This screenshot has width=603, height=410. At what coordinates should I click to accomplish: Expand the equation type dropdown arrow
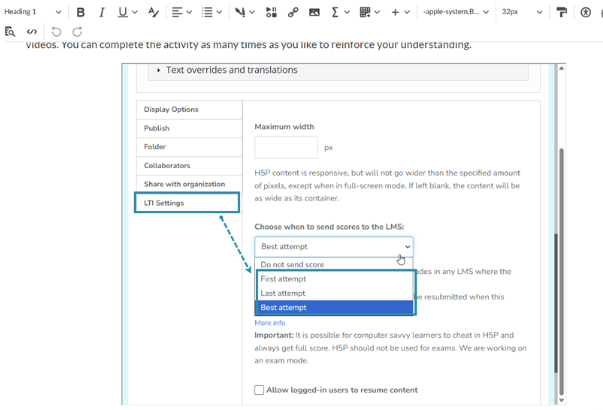tap(347, 12)
